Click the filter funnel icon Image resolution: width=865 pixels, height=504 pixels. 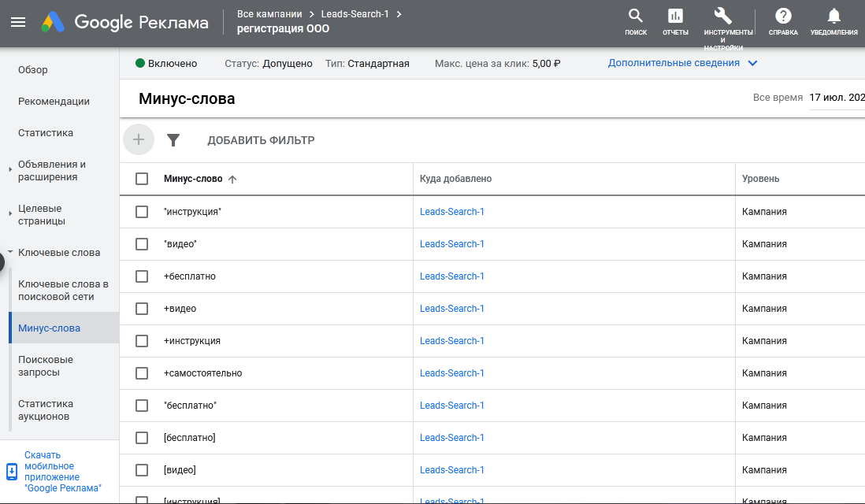tap(173, 140)
